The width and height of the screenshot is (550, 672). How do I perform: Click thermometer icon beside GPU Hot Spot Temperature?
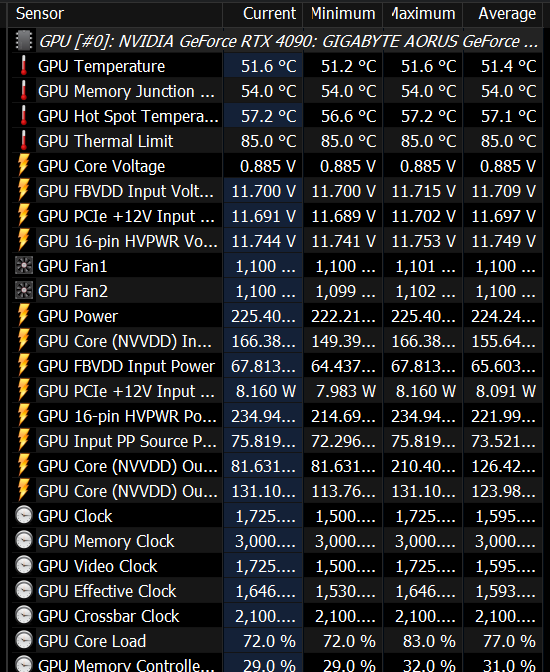pos(24,116)
